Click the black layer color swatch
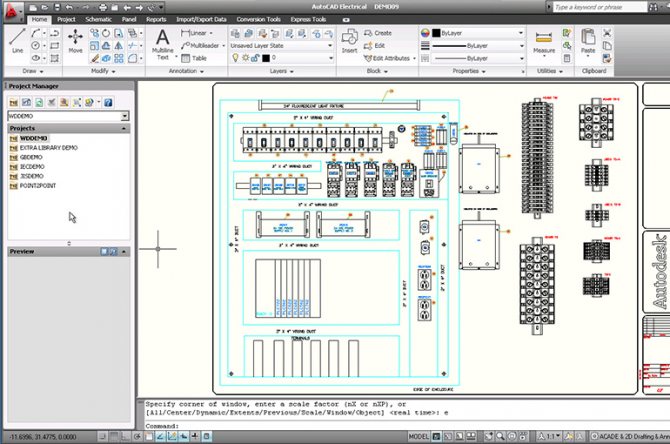Image resolution: width=670 pixels, height=444 pixels. 266,58
